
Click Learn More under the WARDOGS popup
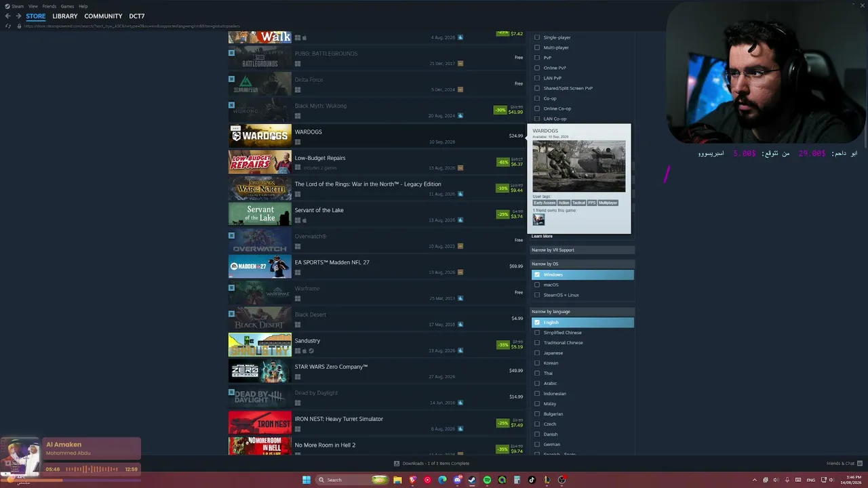[542, 237]
